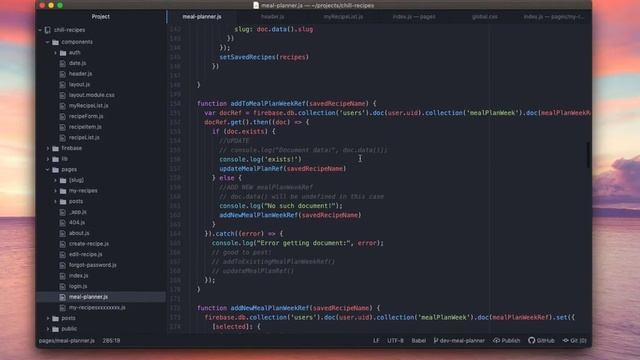640x360 pixels.
Task: Expand the firebase folder
Action: pyautogui.click(x=48, y=148)
